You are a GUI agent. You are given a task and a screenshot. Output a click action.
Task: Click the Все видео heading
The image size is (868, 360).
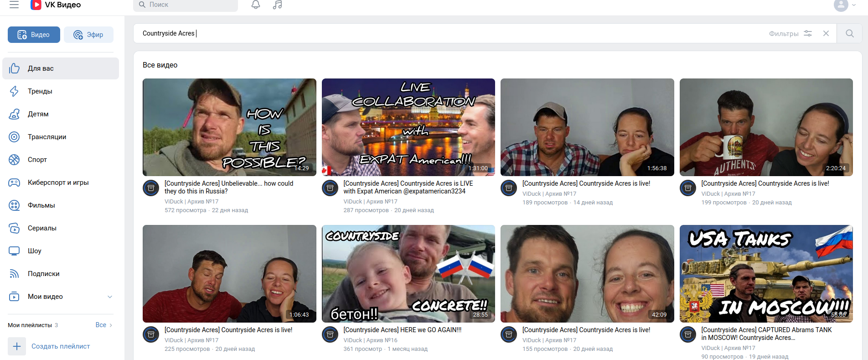[x=160, y=65]
